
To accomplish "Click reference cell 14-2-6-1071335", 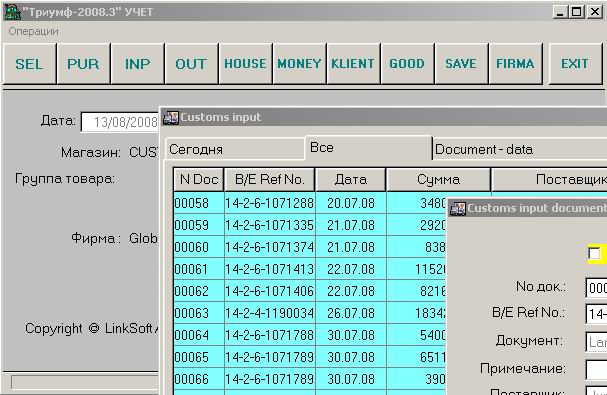I will coord(270,225).
